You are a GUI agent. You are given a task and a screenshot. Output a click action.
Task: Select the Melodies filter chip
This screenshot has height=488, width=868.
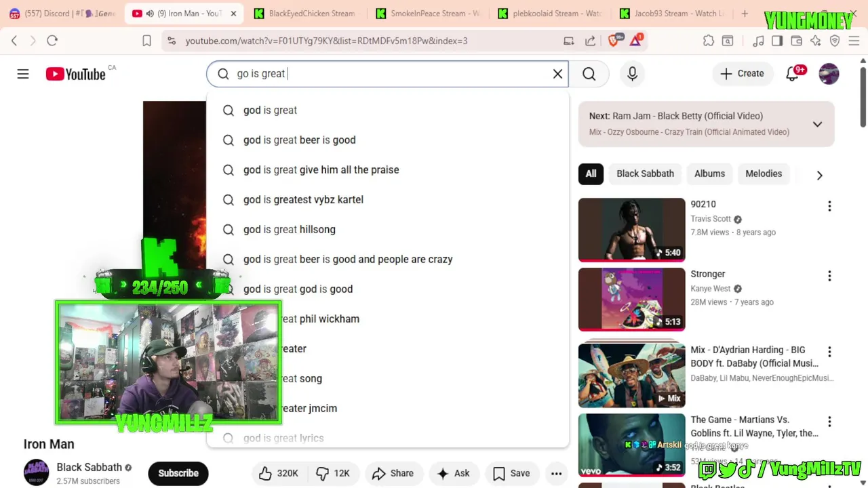point(764,174)
